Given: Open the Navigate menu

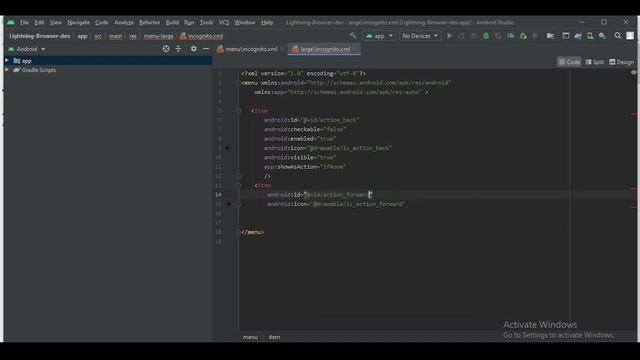Looking at the screenshot, I should pyautogui.click(x=78, y=22).
